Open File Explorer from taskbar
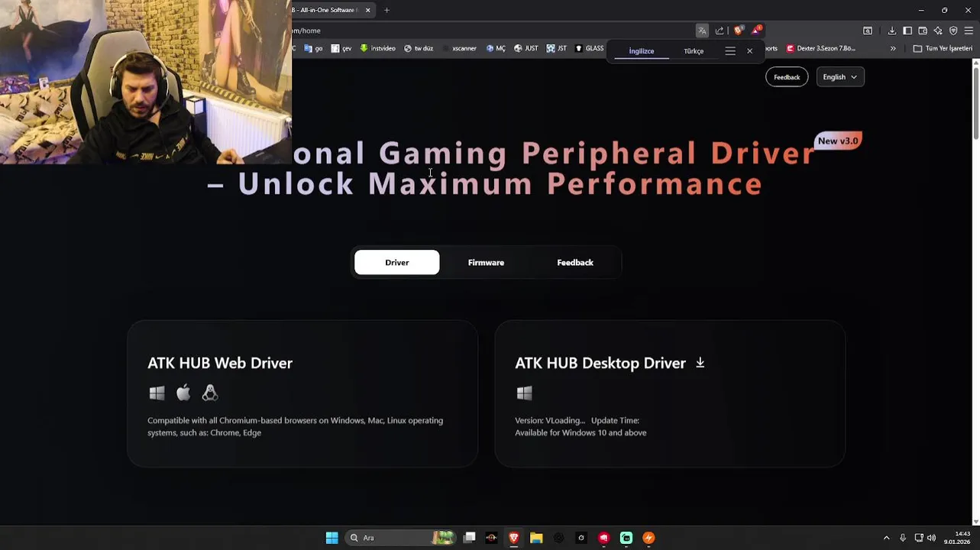 pyautogui.click(x=536, y=538)
